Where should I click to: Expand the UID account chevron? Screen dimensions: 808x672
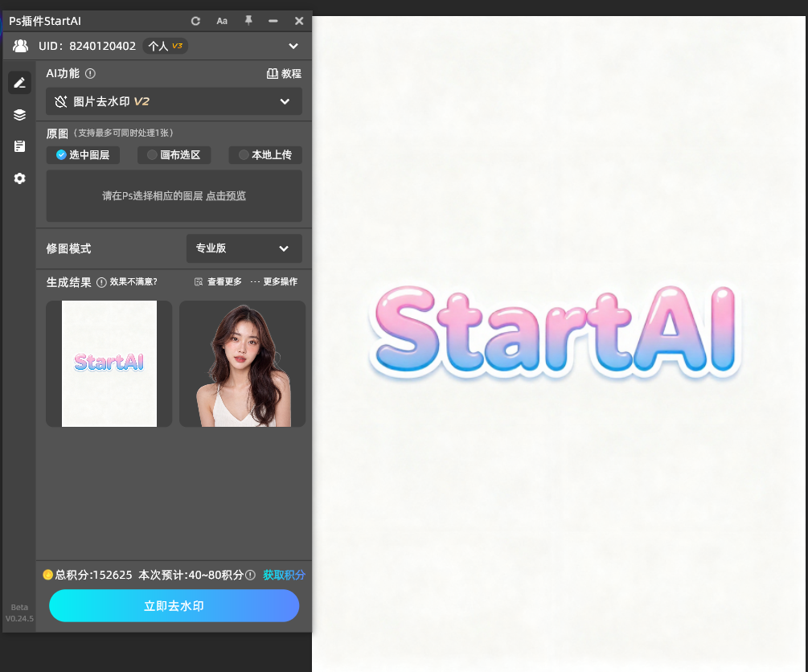click(293, 46)
